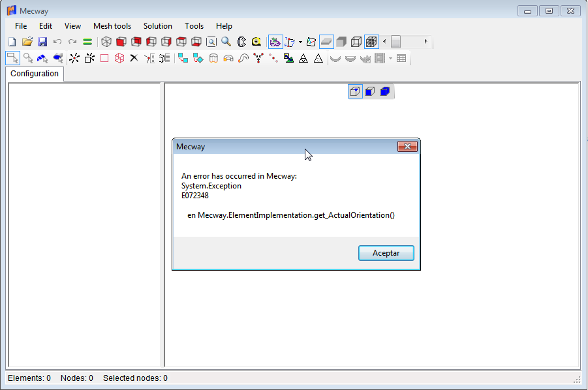This screenshot has width=588, height=390.
Task: Click the Fit to window magnifier icon
Action: (x=211, y=42)
